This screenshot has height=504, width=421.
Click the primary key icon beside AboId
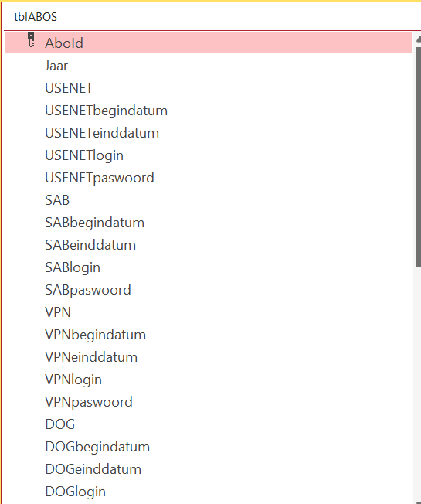pyautogui.click(x=31, y=40)
